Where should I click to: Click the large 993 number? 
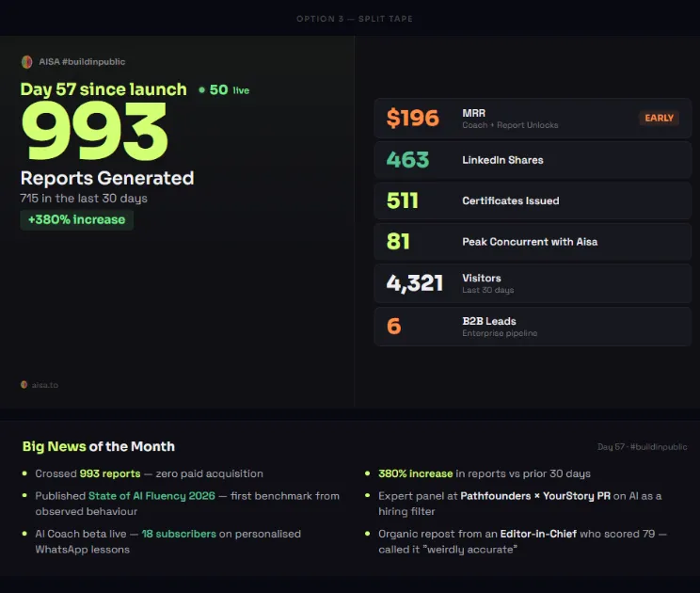(x=95, y=131)
